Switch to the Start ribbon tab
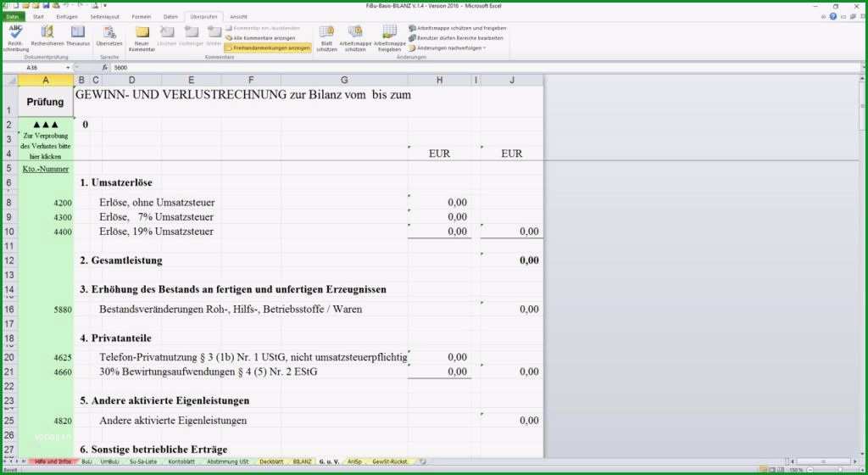This screenshot has height=475, width=868. pos(38,17)
